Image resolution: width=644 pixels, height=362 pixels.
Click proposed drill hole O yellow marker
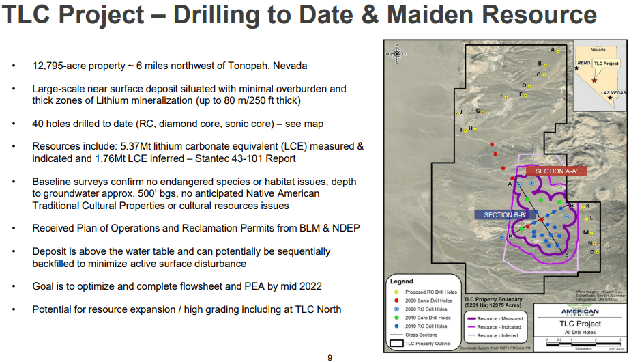(597, 252)
